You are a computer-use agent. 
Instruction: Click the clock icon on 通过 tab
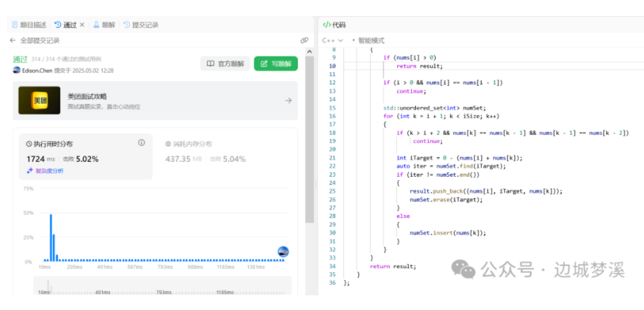[57, 24]
